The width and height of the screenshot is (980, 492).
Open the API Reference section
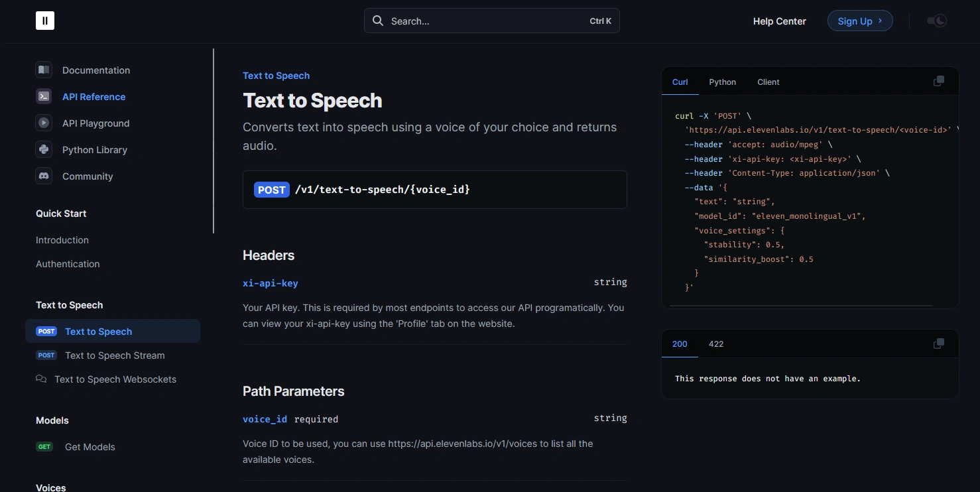(93, 97)
